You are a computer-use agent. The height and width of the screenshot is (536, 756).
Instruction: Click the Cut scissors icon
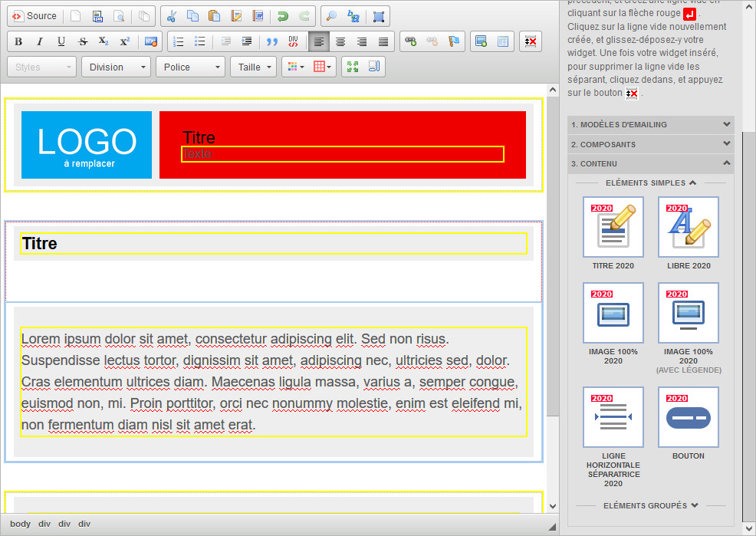[x=172, y=16]
